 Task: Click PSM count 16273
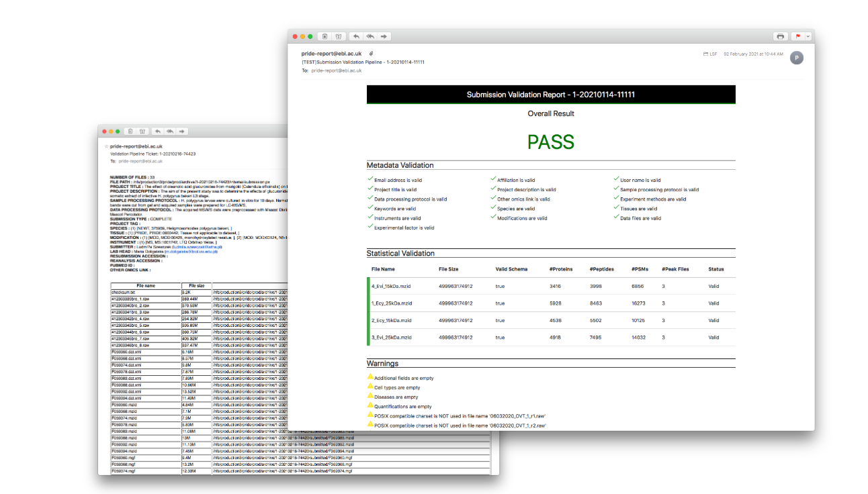[x=638, y=303]
